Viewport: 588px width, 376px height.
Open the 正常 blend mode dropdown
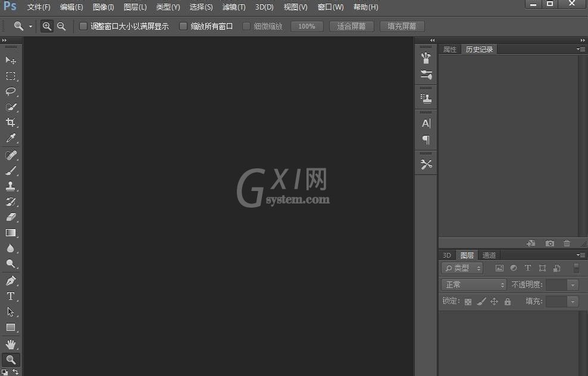coord(474,285)
